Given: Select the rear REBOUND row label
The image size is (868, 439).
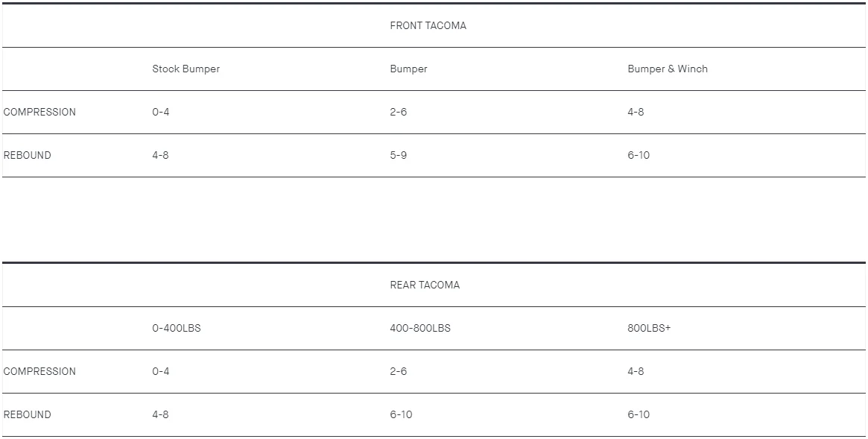Looking at the screenshot, I should click(x=27, y=414).
